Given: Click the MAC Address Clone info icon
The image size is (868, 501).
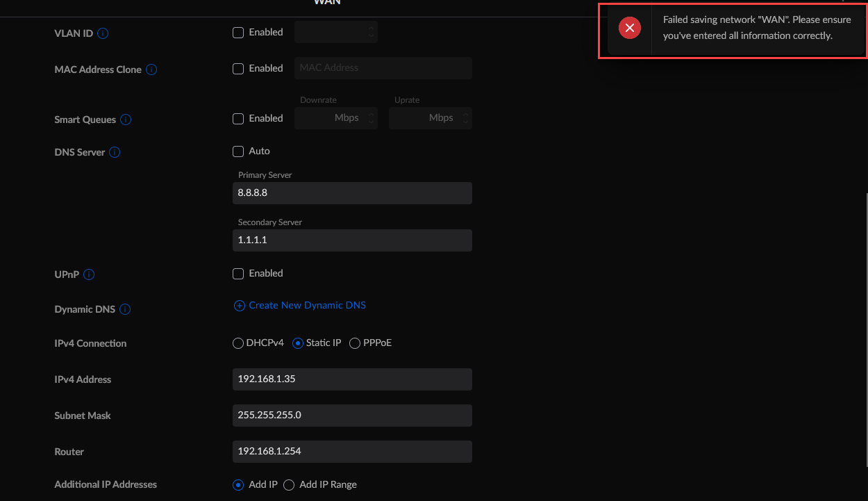Looking at the screenshot, I should click(151, 69).
